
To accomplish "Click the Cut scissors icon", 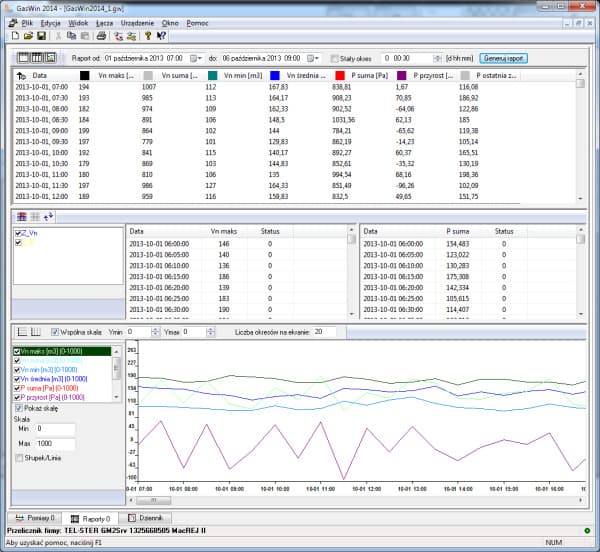I will (x=58, y=36).
